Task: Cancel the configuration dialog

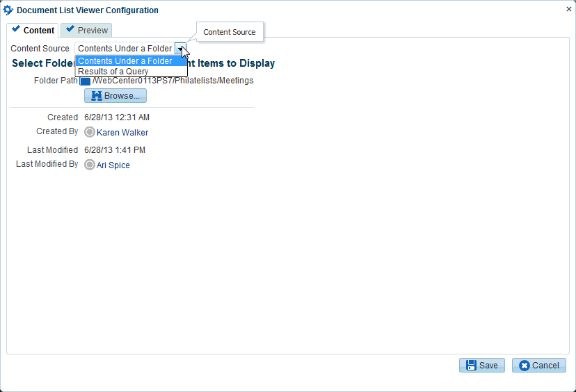Action: click(x=539, y=365)
